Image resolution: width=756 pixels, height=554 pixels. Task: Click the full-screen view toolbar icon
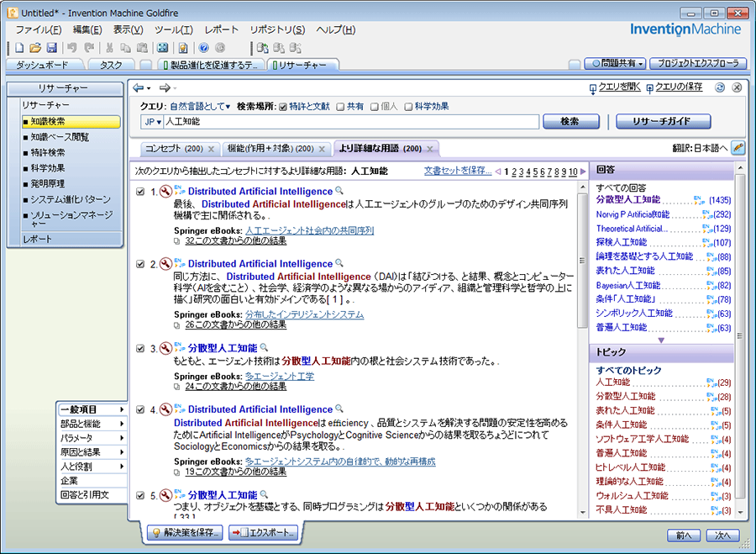163,48
